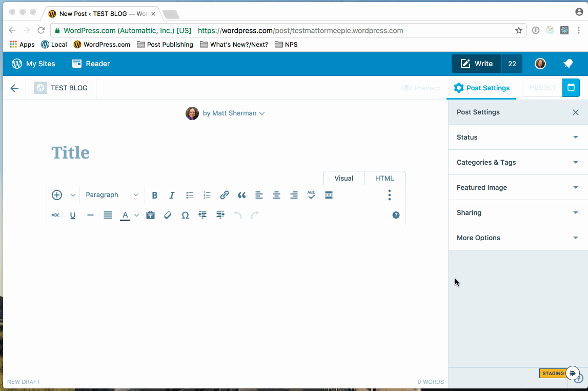Apply blockquote formatting
Viewport: 588px width, 391px height.
[x=242, y=195]
